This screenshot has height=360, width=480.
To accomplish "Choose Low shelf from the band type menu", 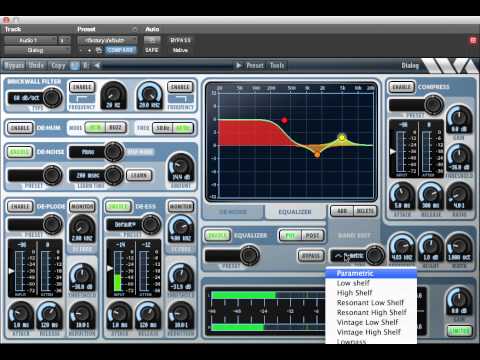I will [371, 283].
